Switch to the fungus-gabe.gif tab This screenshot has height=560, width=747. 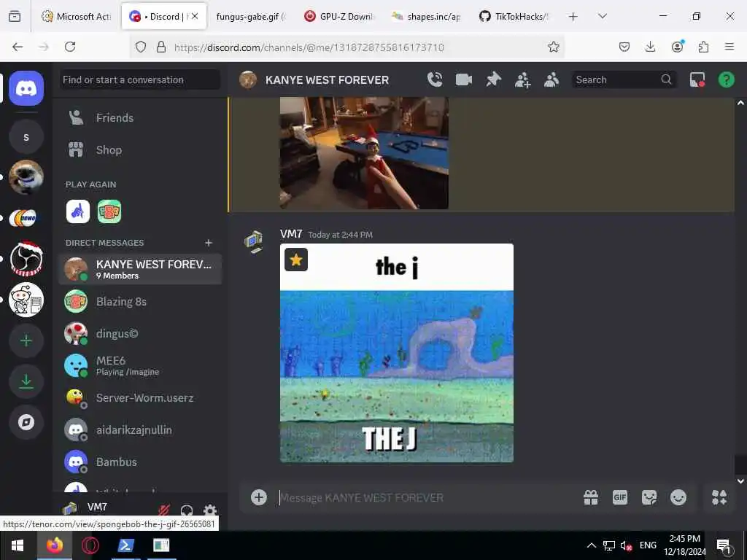tap(251, 16)
